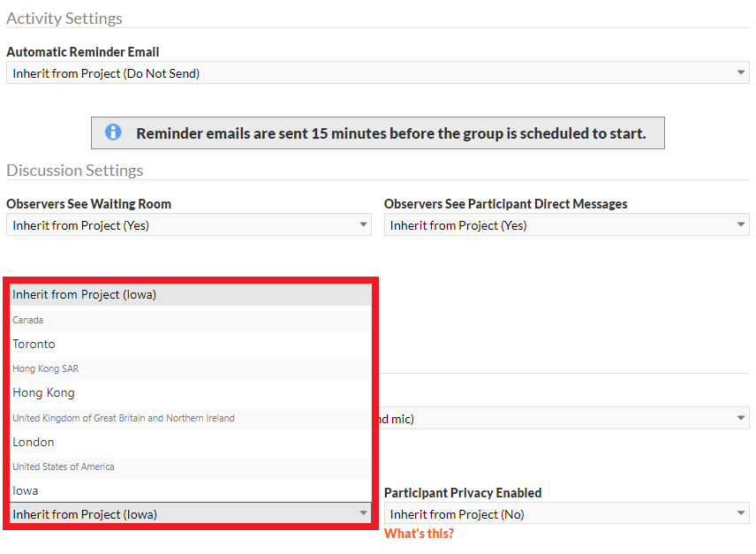
Task: Open Participant Privacy Enabled dropdown
Action: 566,513
